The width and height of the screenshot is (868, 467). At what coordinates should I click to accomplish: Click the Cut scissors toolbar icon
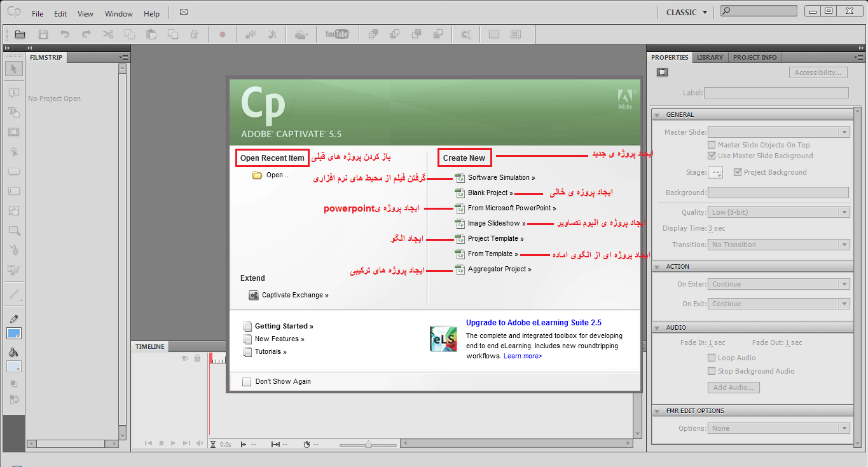pos(108,34)
